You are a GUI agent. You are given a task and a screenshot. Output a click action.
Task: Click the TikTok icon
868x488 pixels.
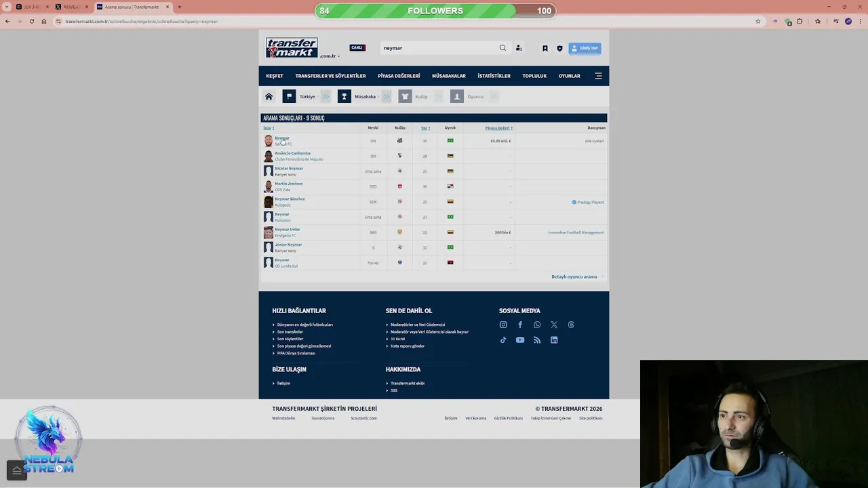click(503, 340)
